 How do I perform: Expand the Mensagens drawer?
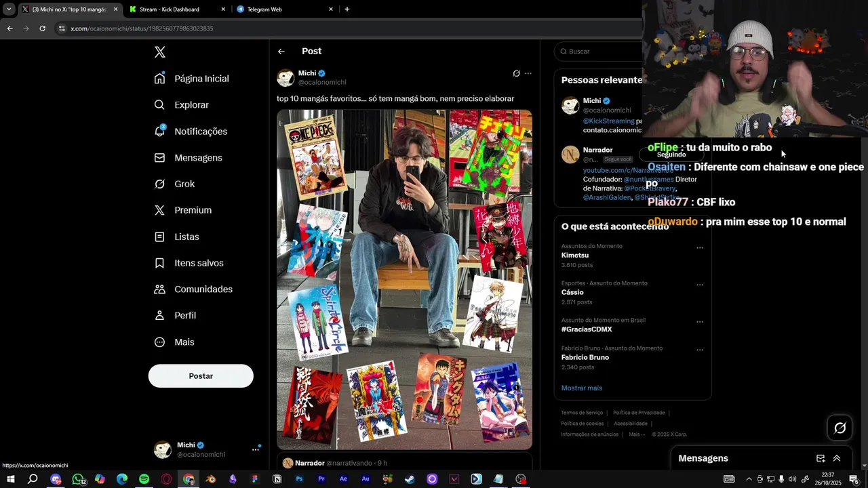(x=837, y=459)
